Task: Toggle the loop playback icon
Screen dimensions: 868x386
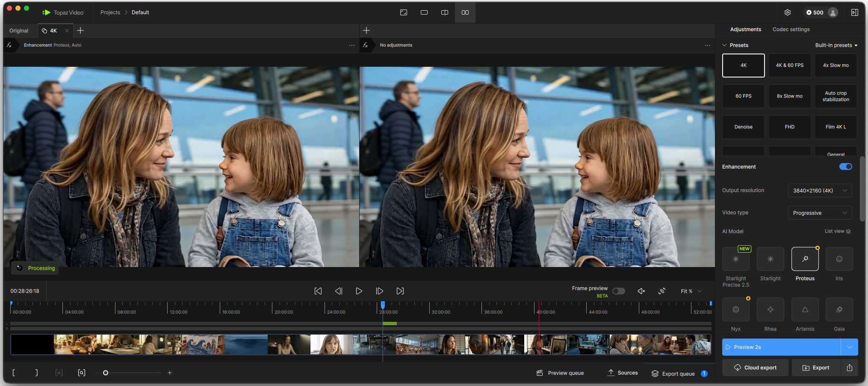Action: pyautogui.click(x=662, y=291)
